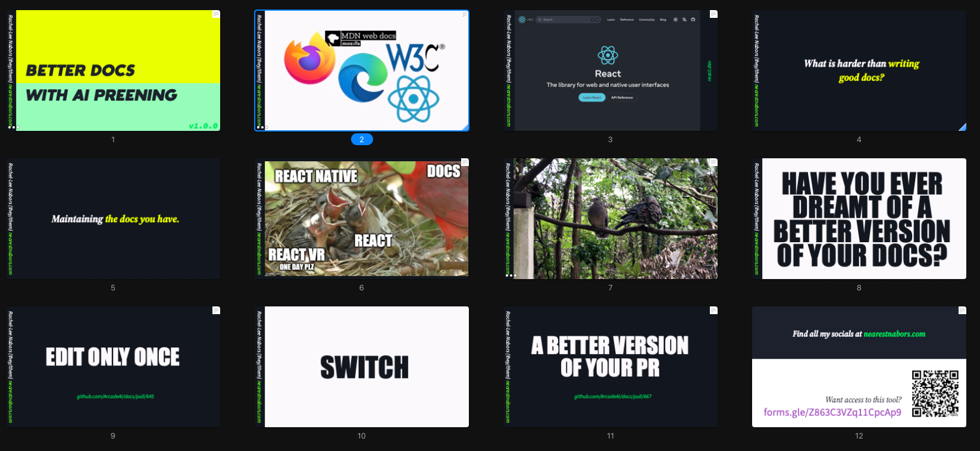Click the build dots on the title slide

(13, 127)
